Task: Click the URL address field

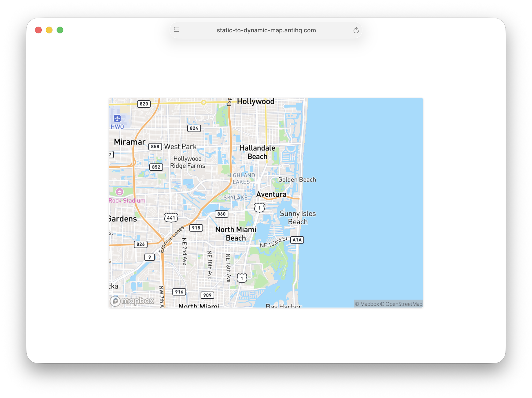Action: coord(266,30)
